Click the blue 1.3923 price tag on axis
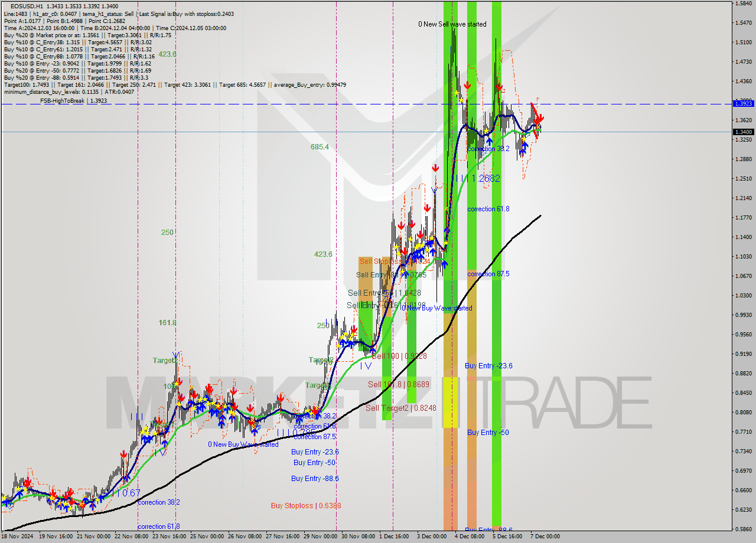The height and width of the screenshot is (543, 756). [x=743, y=103]
